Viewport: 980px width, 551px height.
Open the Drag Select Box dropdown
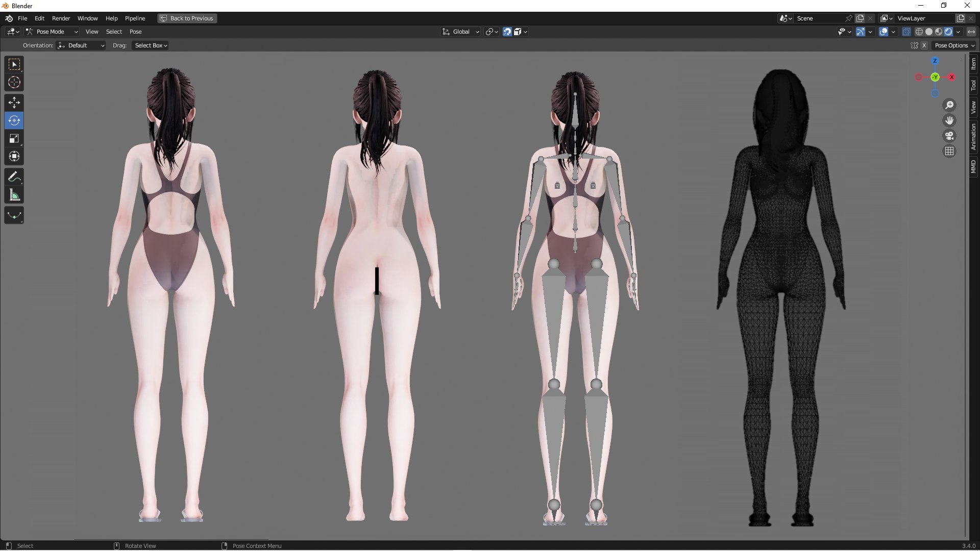tap(151, 45)
